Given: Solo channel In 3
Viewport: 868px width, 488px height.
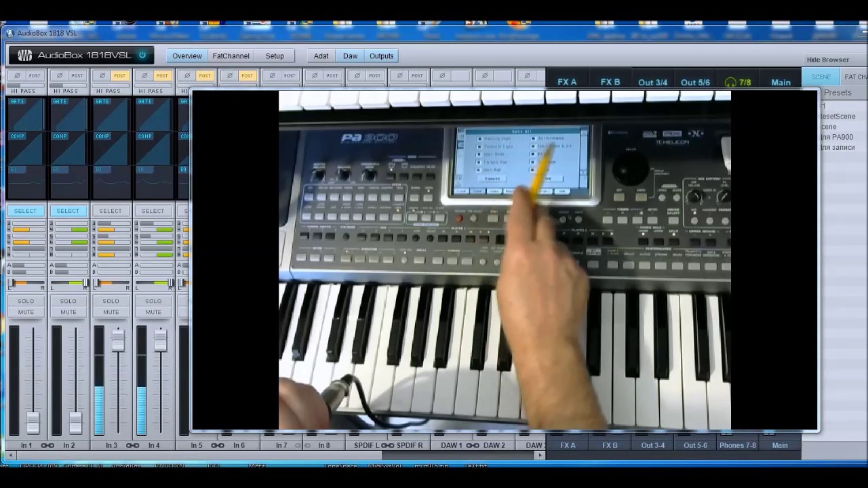Looking at the screenshot, I should click(x=111, y=301).
